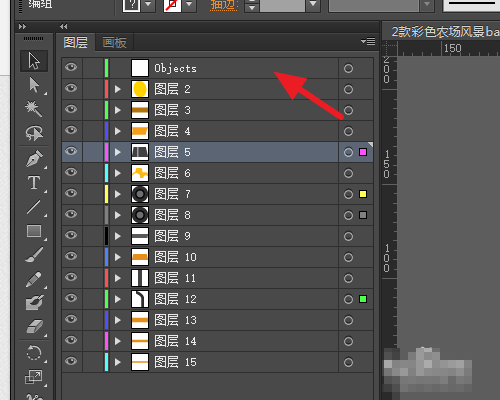The image size is (500, 400).
Task: Open the stroke color dropdown arrow
Action: (189, 5)
